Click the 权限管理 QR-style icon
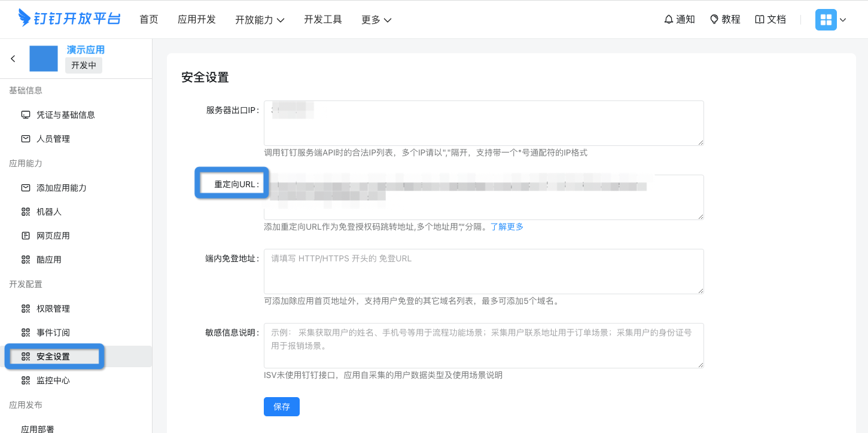Screen dimensions: 868x433 click(x=26, y=308)
